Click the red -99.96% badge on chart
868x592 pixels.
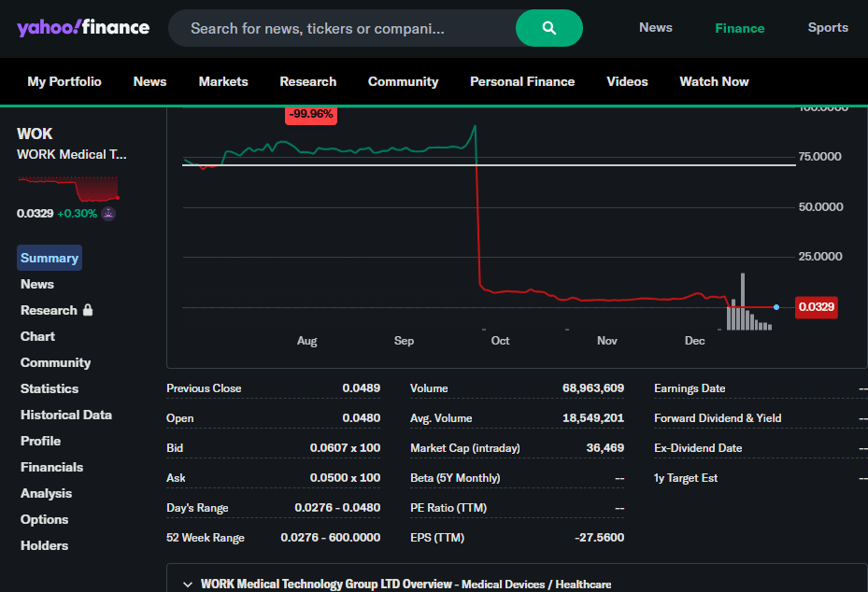[311, 114]
